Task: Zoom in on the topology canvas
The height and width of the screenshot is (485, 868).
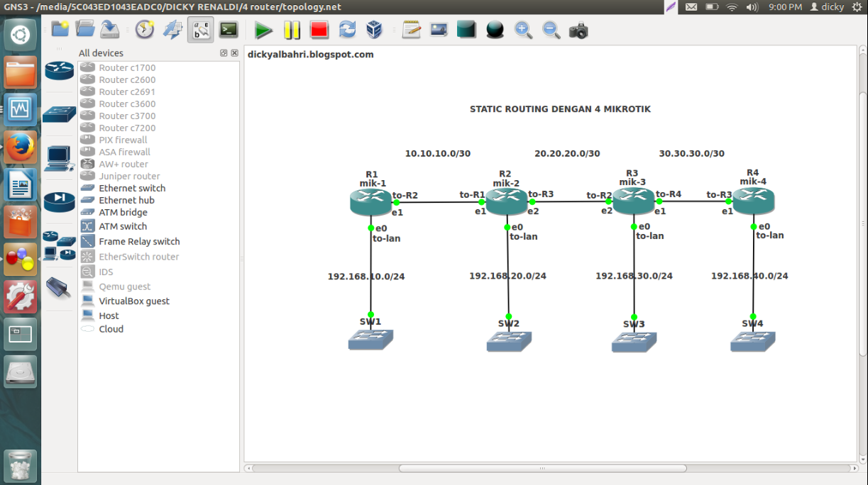Action: point(524,30)
